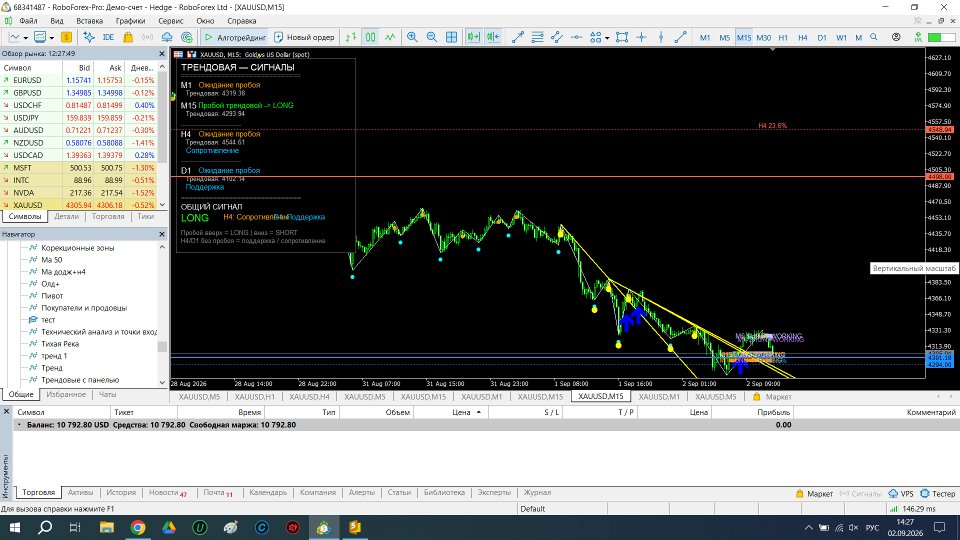Image resolution: width=960 pixels, height=540 pixels.
Task: Switch to the История tab
Action: 121,492
